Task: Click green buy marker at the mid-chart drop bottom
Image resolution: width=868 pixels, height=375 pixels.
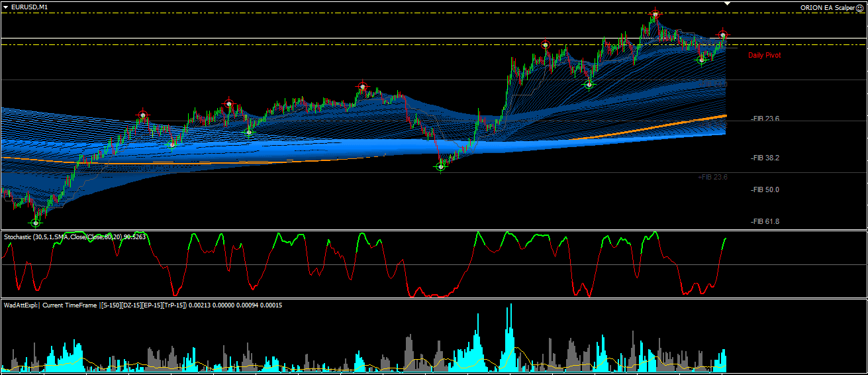Action: [441, 167]
